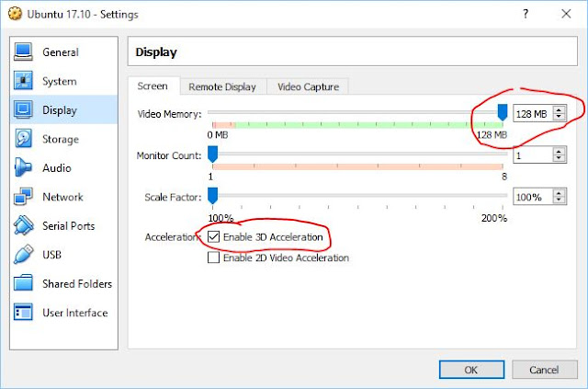This screenshot has width=588, height=389.
Task: Decrease Video Memory with the down arrow
Action: click(x=559, y=117)
